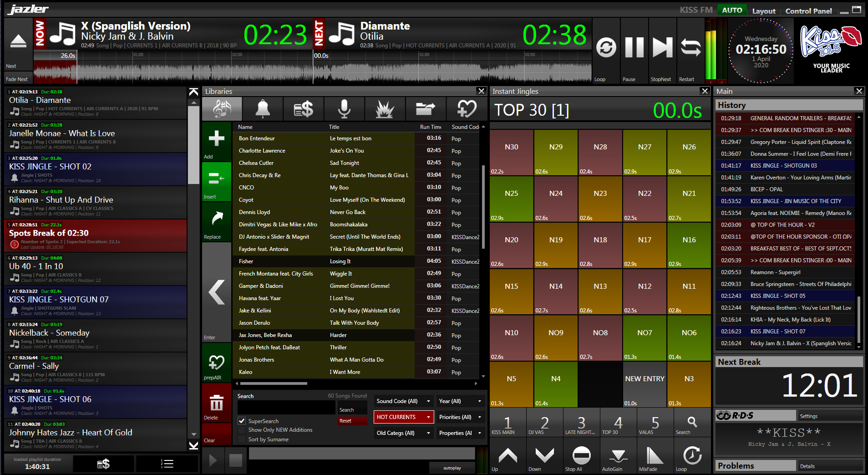Open RDS Settings
This screenshot has height=475, width=868.
tap(830, 416)
